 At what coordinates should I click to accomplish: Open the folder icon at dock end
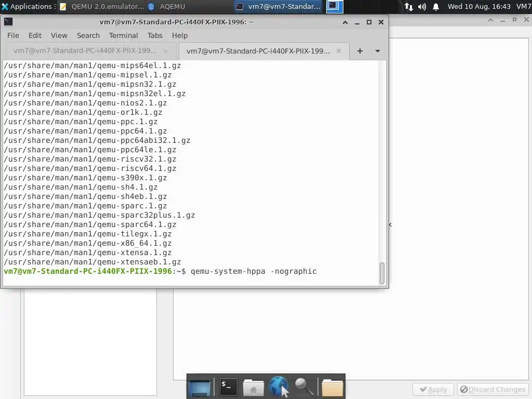pyautogui.click(x=332, y=388)
